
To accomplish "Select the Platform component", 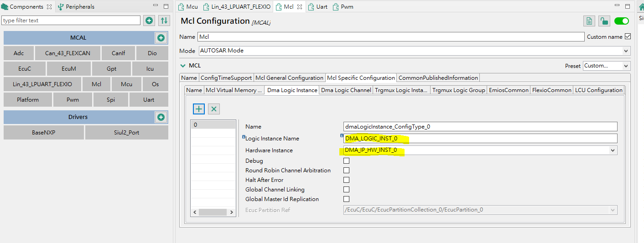I will coord(28,99).
